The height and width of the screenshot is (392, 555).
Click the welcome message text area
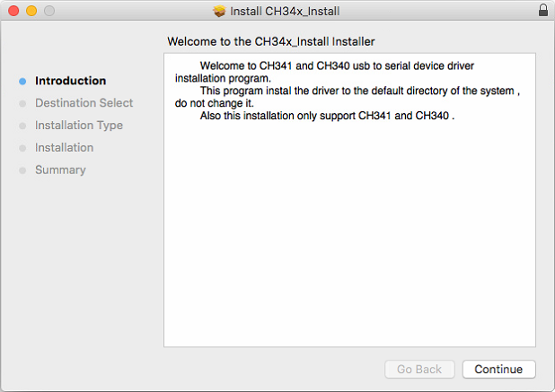[x=349, y=200]
